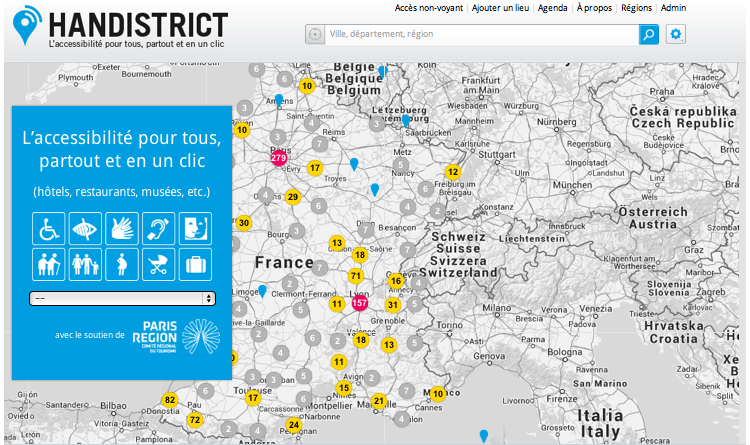The height and width of the screenshot is (445, 750).
Task: Go to the Agenda page
Action: click(552, 8)
